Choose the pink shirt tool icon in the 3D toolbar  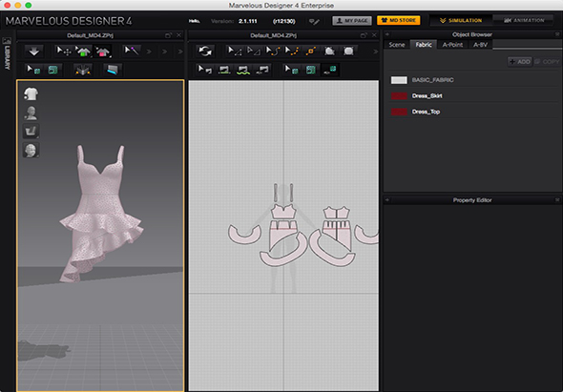click(102, 52)
